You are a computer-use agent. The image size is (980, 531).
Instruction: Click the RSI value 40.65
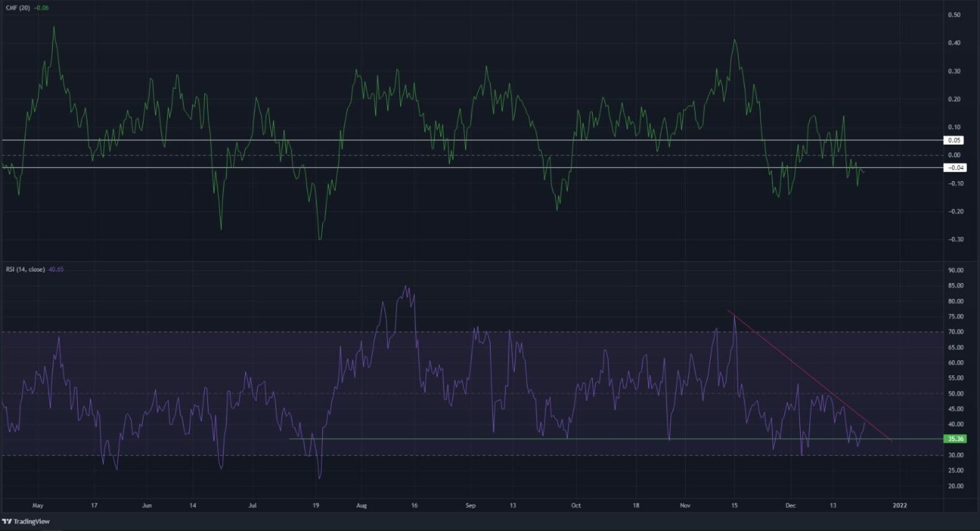tap(56, 268)
